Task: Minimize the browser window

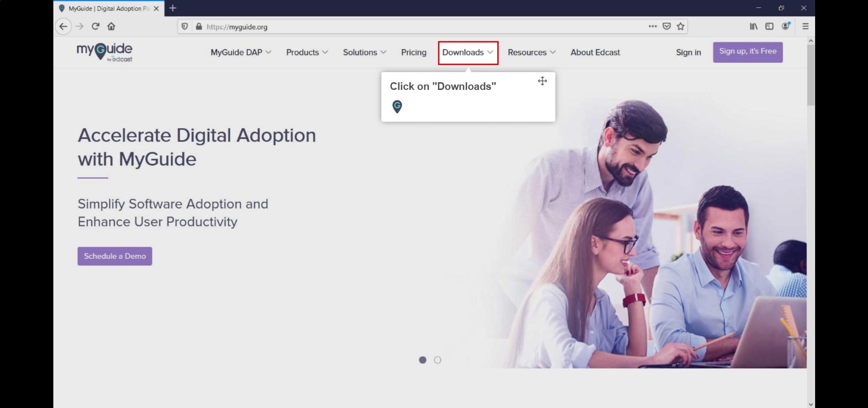Action: 759,8
